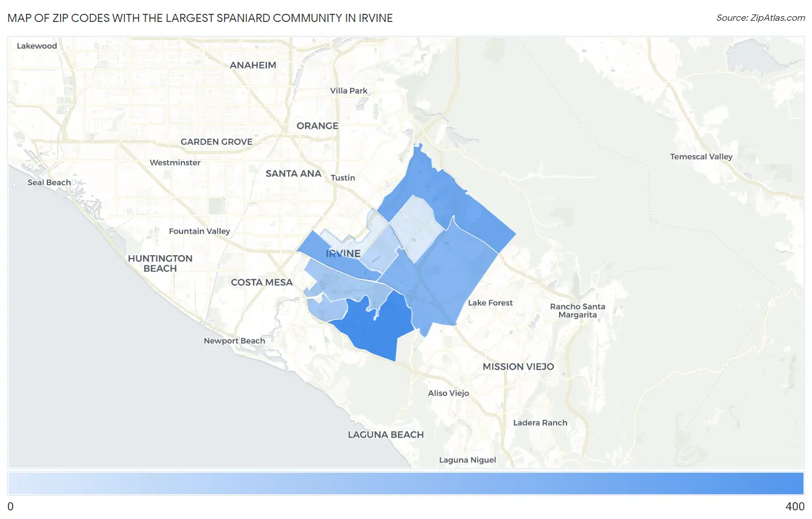
Task: Click the Lakewood map label
Action: click(37, 46)
